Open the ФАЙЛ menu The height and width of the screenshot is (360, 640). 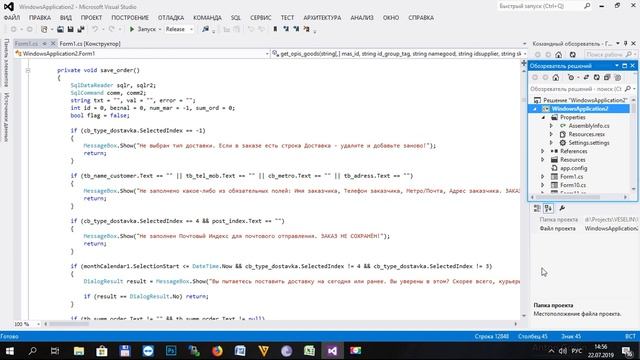click(12, 18)
